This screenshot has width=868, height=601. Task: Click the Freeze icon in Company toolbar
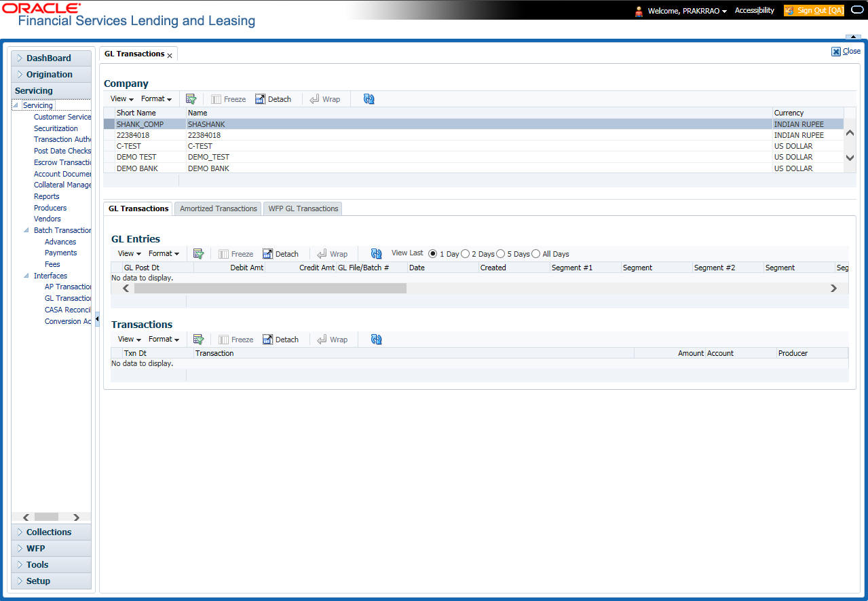[x=229, y=99]
